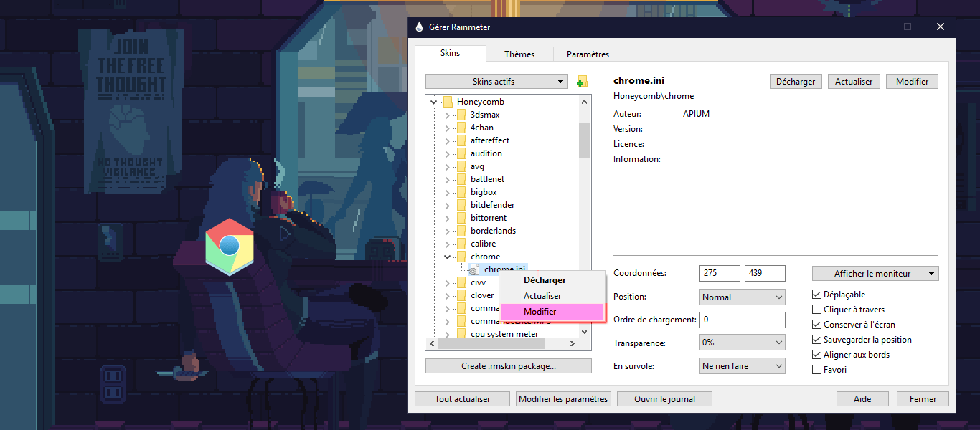Collapse the chrome folder tree node
The image size is (980, 430).
click(447, 257)
